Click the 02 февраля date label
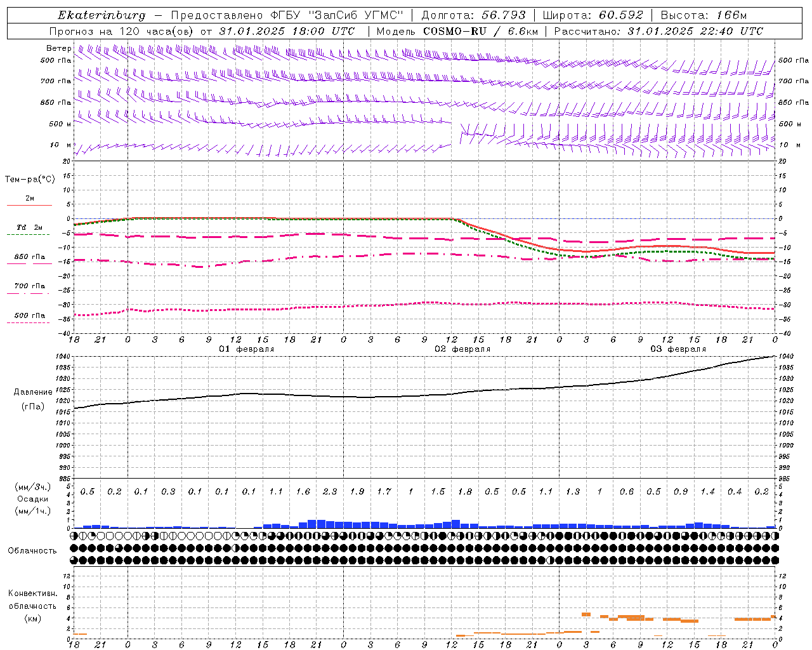The image size is (812, 650). 462,349
